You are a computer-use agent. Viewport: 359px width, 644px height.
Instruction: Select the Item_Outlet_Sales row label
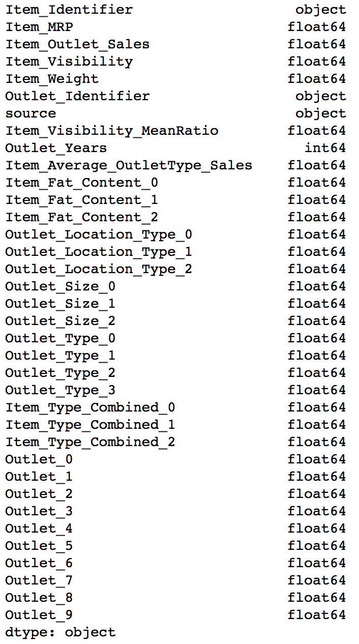pyautogui.click(x=77, y=44)
